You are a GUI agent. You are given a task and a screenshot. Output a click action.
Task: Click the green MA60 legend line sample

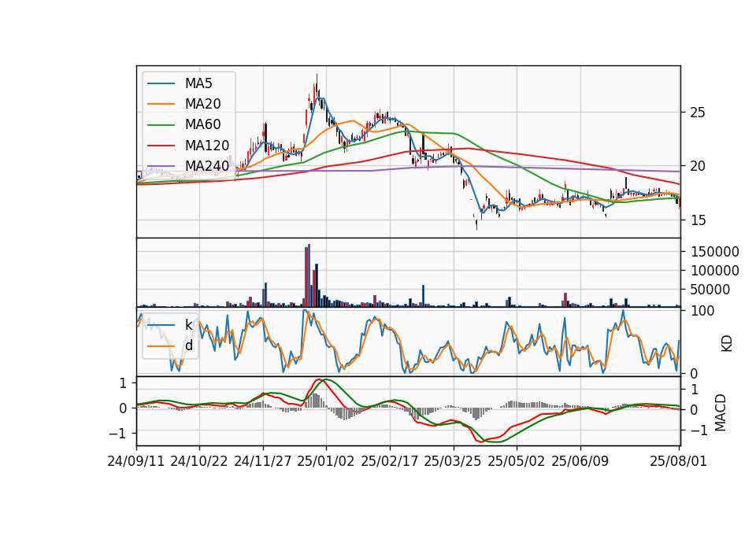pyautogui.click(x=161, y=124)
